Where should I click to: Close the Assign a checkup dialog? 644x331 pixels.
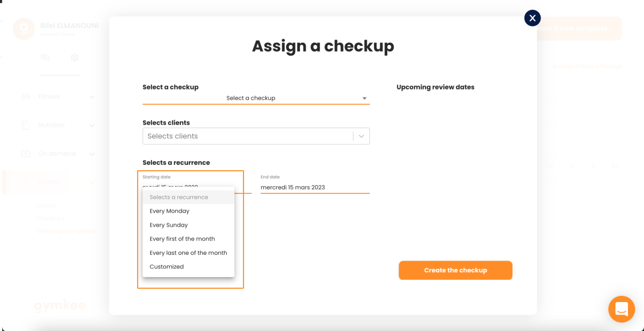[532, 18]
